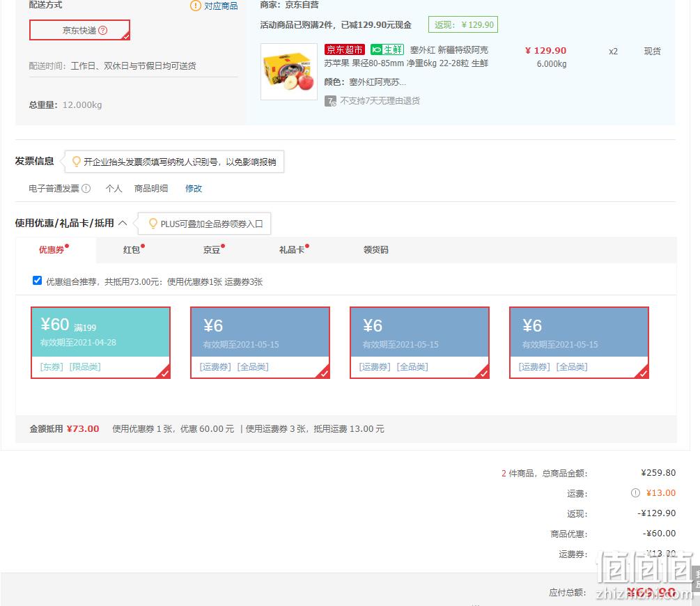Click the 修改 invoice link
700x606 pixels.
coord(194,189)
